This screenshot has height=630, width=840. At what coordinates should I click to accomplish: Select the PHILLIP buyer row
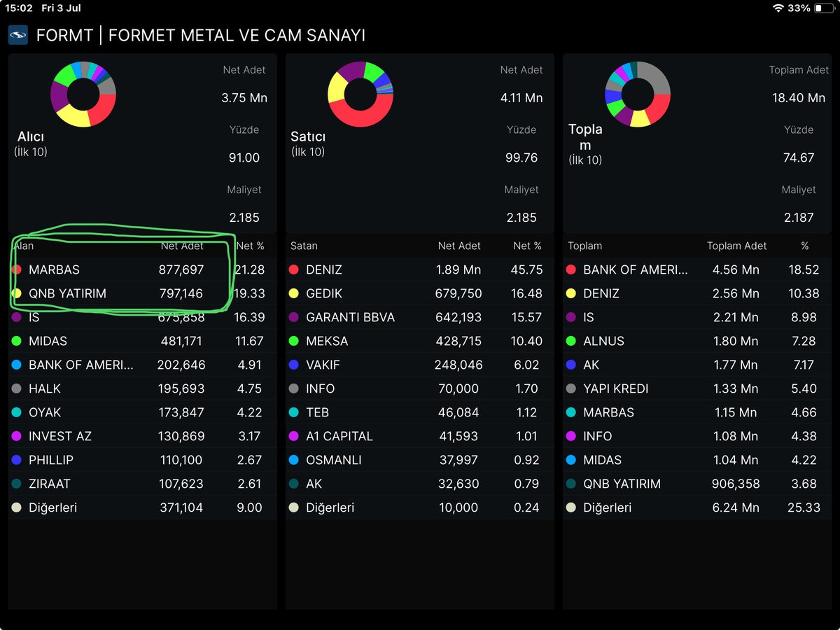143,460
